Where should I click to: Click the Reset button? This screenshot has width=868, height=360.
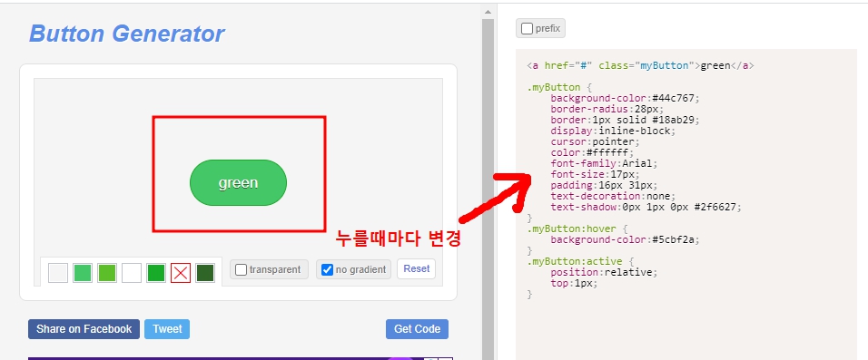pos(416,268)
